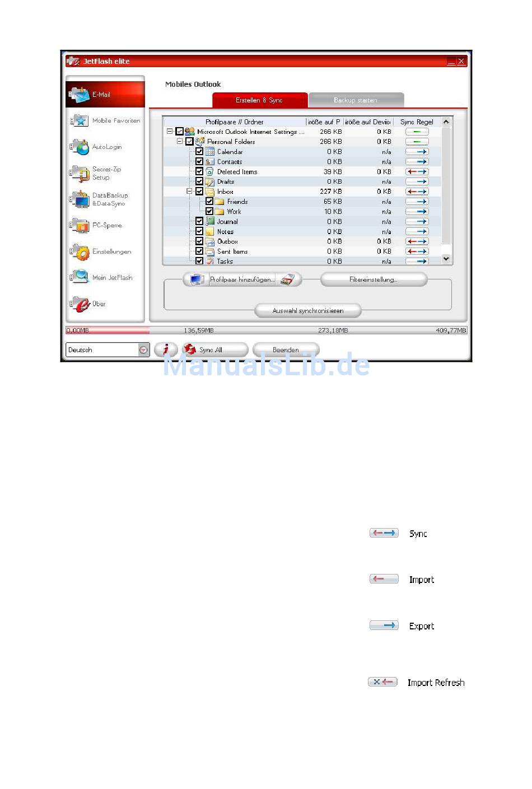Start Sync All

[x=214, y=350]
